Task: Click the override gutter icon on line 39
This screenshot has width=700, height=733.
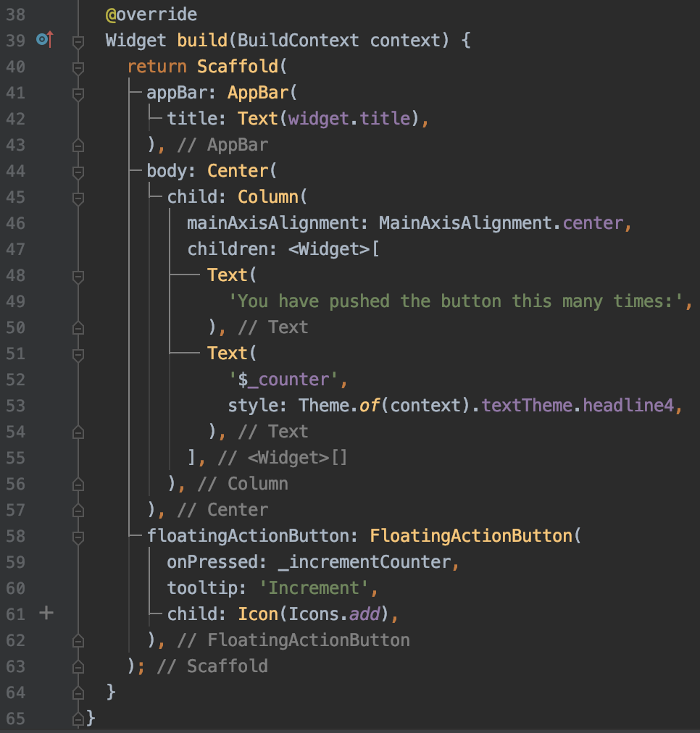Action: (45, 40)
